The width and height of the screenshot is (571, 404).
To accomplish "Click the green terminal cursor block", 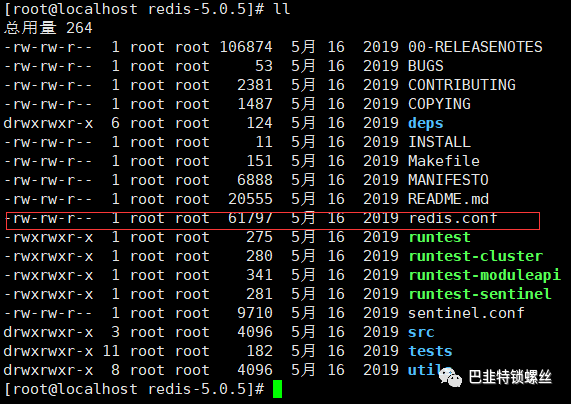I will coord(277,389).
